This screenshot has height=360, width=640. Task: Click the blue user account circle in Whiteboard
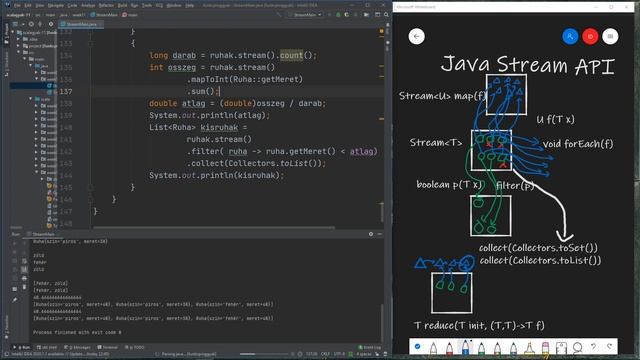(x=570, y=36)
